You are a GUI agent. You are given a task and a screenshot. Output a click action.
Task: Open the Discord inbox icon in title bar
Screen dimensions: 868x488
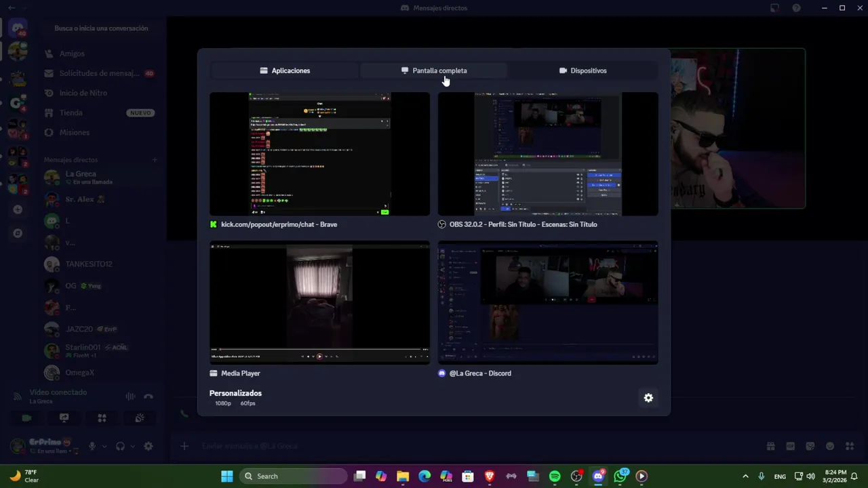tap(774, 8)
